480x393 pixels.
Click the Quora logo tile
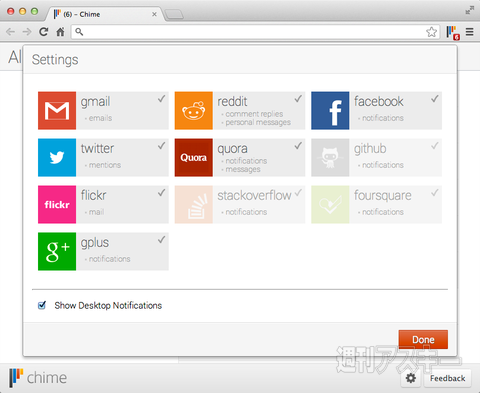pos(194,158)
